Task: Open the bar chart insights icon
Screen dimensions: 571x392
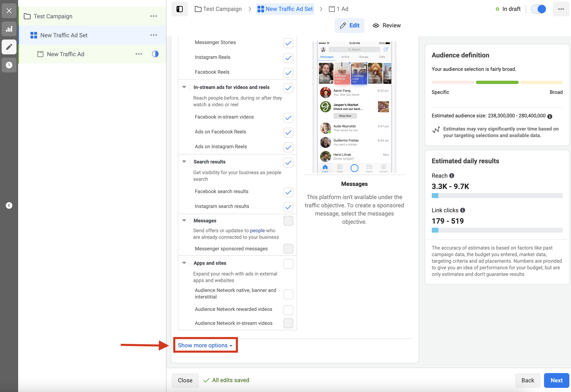Action: (x=9, y=29)
